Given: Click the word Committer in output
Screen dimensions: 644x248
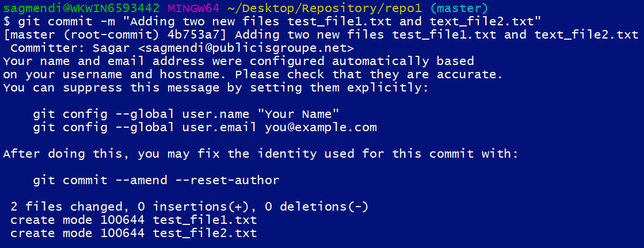Looking at the screenshot, I should [44, 48].
